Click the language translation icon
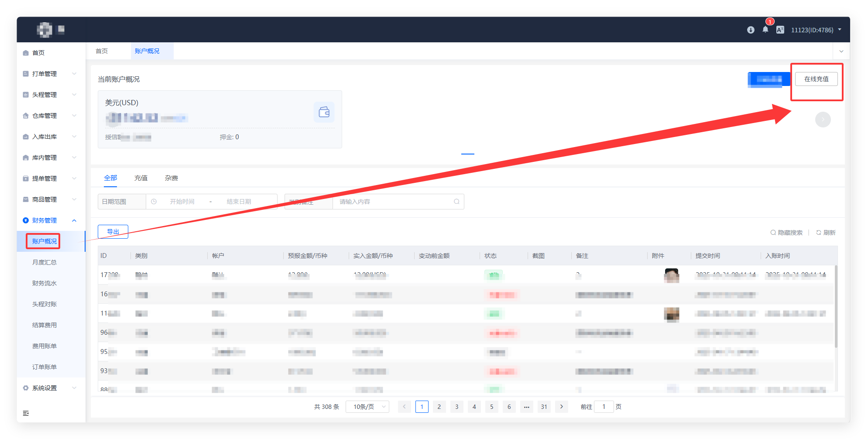 [x=780, y=30]
